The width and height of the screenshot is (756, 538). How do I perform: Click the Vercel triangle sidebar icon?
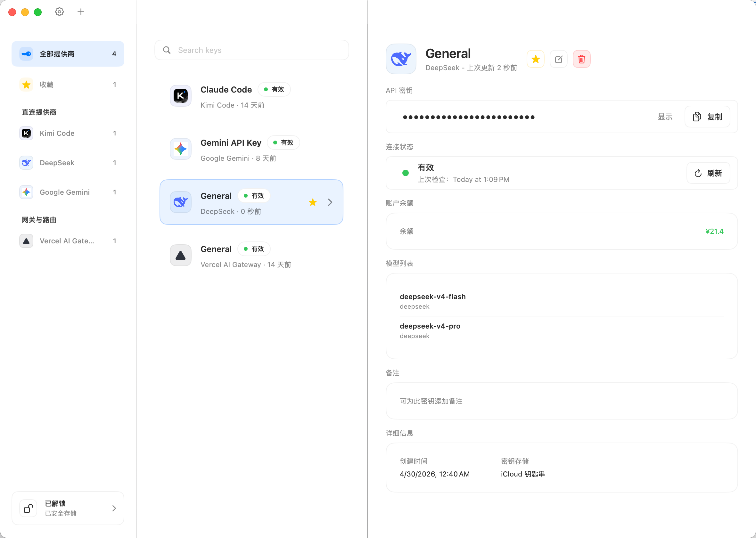point(26,241)
